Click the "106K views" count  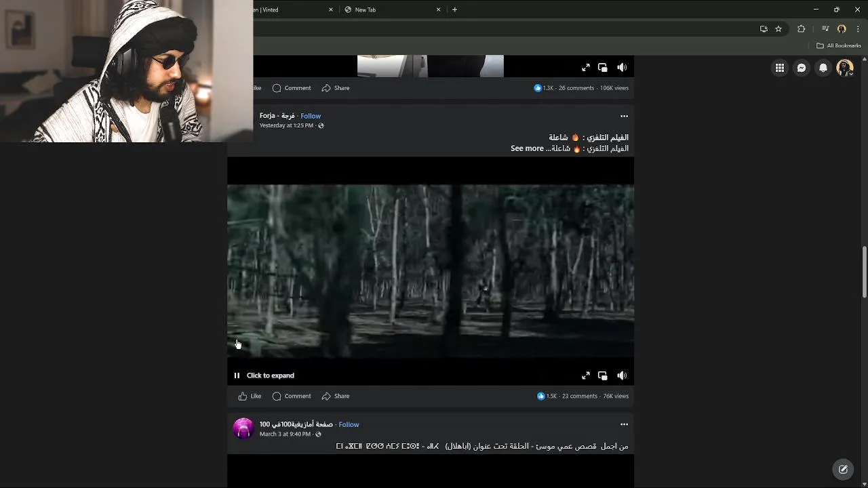pos(614,88)
